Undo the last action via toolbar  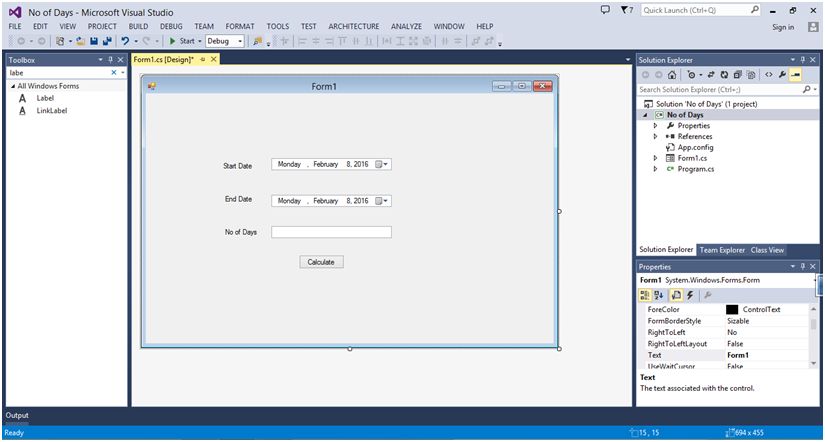pos(125,41)
